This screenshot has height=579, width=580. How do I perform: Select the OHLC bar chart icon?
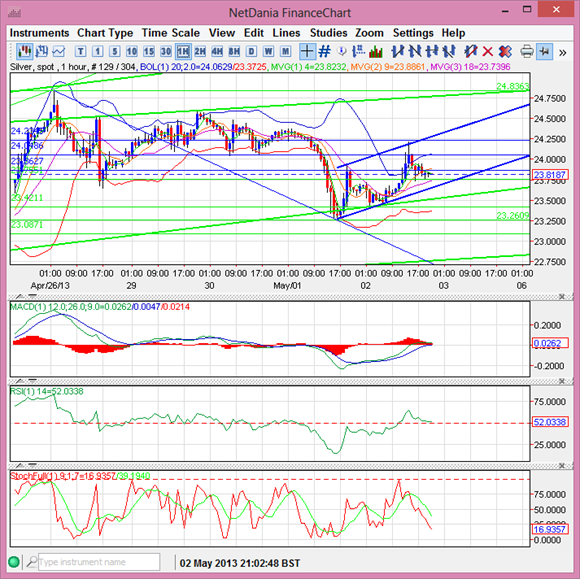click(x=41, y=51)
